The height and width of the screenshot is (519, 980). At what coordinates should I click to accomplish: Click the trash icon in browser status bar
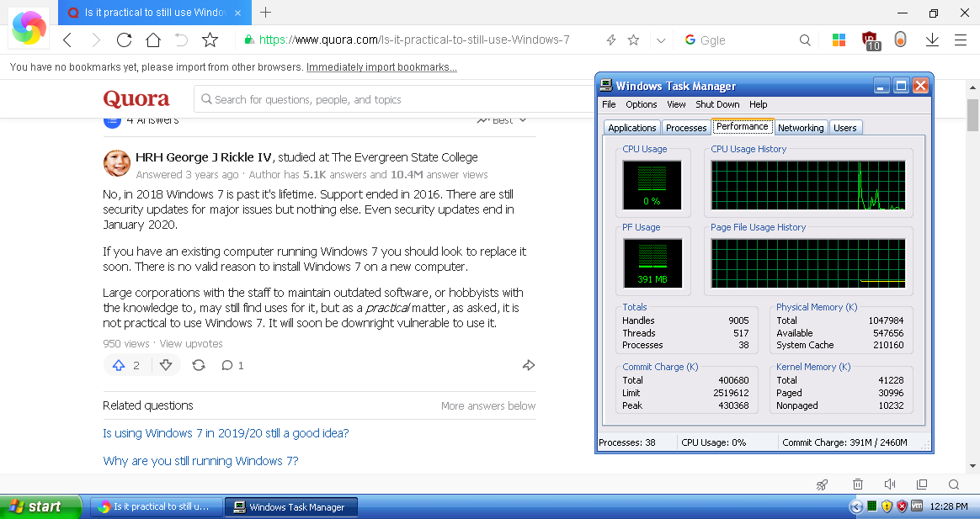click(x=857, y=484)
